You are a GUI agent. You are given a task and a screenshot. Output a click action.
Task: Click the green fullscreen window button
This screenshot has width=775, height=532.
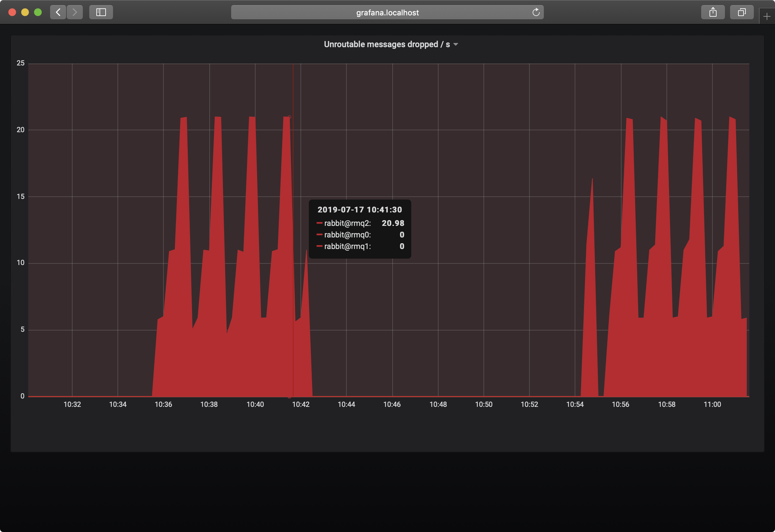tap(38, 12)
